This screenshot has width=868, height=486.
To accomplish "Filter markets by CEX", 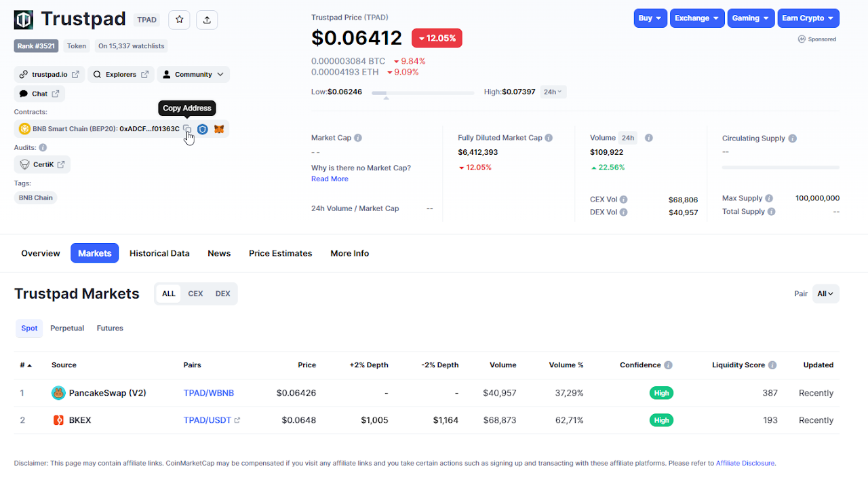I will coord(195,294).
